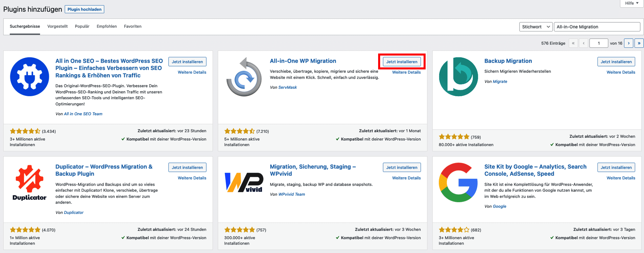
Task: Open author link ServMask
Action: [x=288, y=87]
